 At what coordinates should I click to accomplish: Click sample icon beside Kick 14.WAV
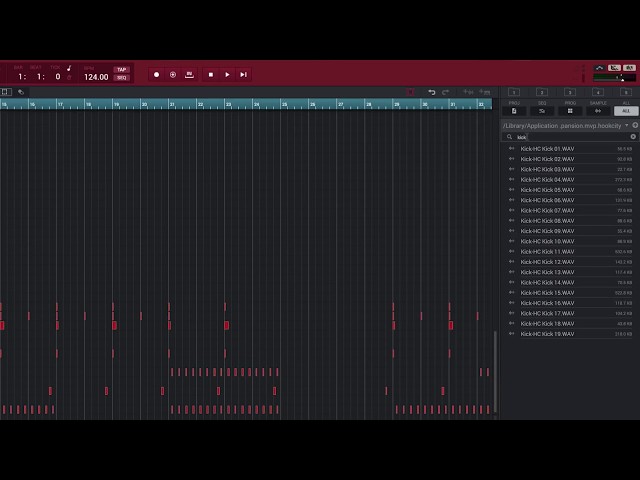511,282
